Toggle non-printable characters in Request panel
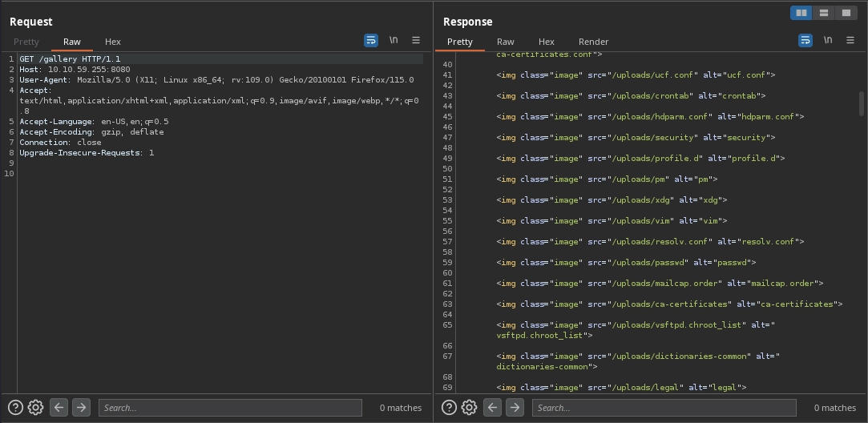The image size is (868, 423). tap(394, 40)
